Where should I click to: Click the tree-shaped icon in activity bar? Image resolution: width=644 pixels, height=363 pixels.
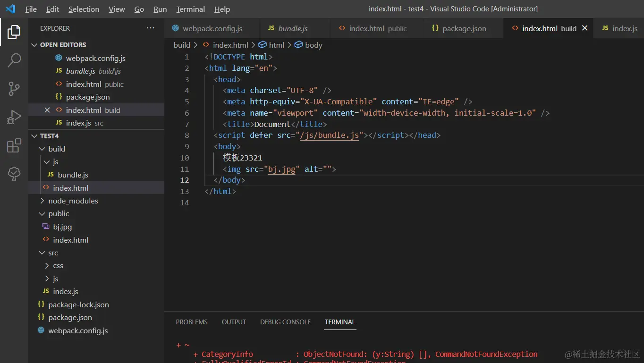coord(14,173)
